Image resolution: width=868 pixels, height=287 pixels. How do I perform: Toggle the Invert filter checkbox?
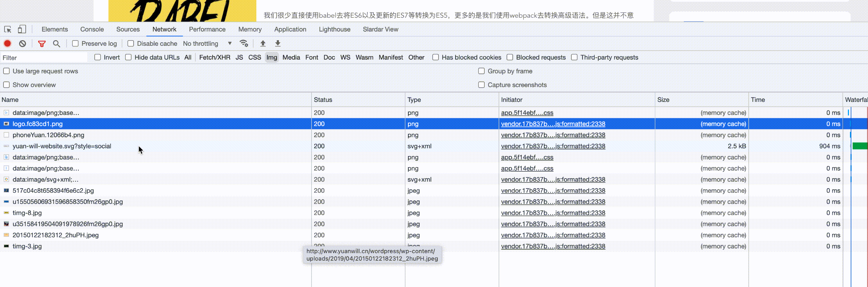[97, 57]
